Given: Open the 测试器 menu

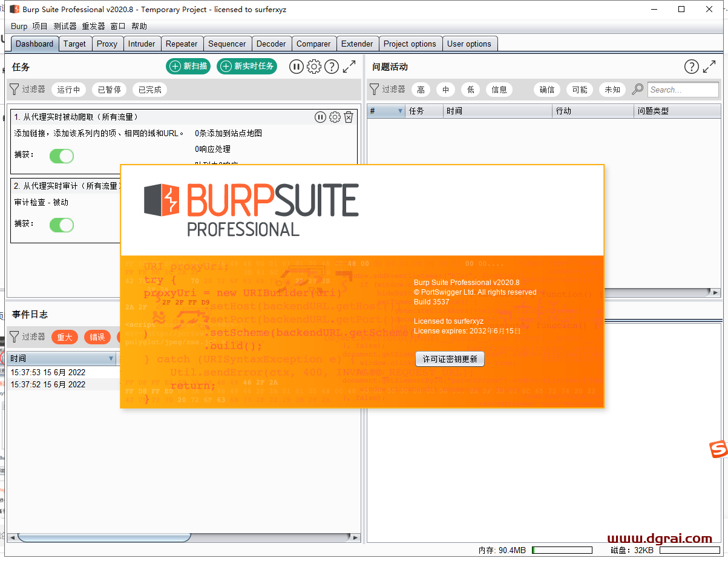Looking at the screenshot, I should pos(65,26).
